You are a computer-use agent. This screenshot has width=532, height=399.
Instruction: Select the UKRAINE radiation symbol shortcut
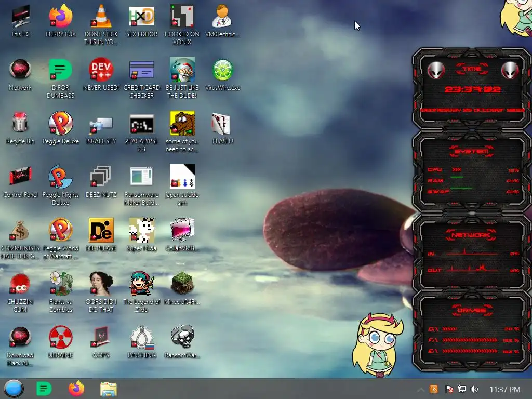pos(60,342)
